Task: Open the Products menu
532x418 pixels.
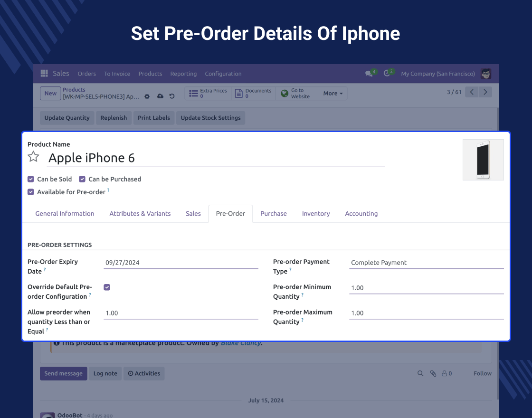Action: [150, 74]
